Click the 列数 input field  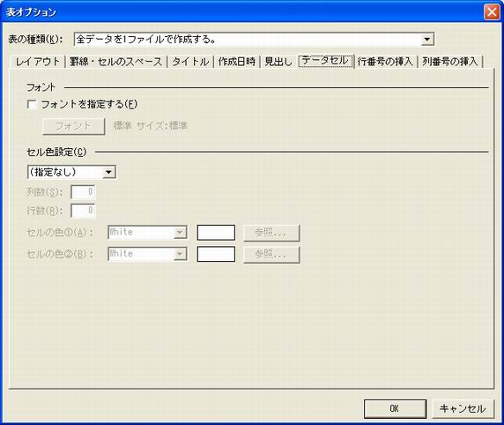pyautogui.click(x=83, y=192)
